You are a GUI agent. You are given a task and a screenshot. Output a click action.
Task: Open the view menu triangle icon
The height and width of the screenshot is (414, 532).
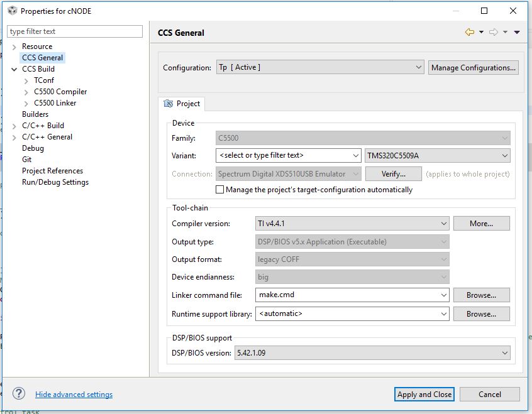pos(517,33)
